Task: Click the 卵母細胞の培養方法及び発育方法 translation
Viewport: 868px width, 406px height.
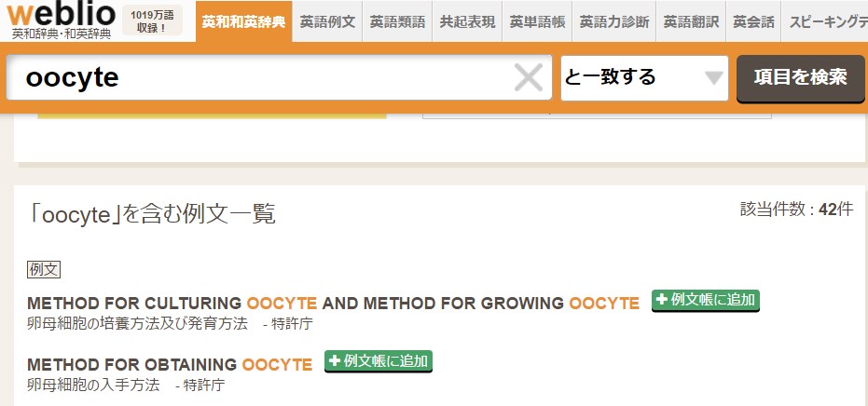Action: (x=137, y=323)
